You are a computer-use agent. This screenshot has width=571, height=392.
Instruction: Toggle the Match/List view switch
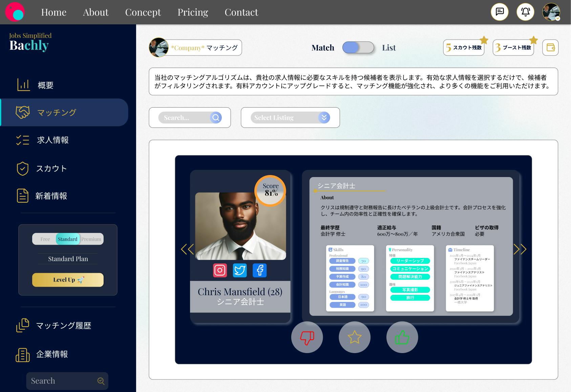(x=358, y=48)
